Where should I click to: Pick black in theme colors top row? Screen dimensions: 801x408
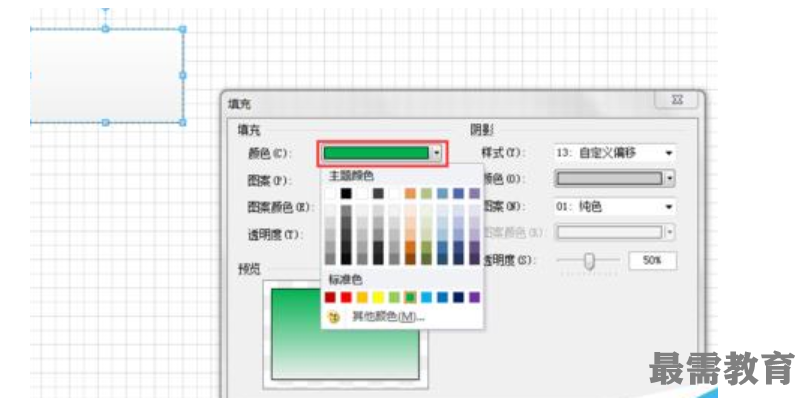[x=346, y=193]
